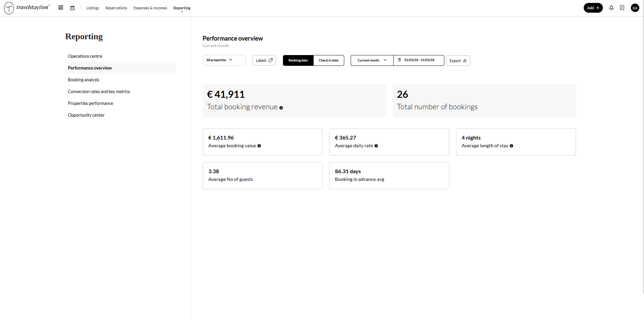Click the Add button

593,8
